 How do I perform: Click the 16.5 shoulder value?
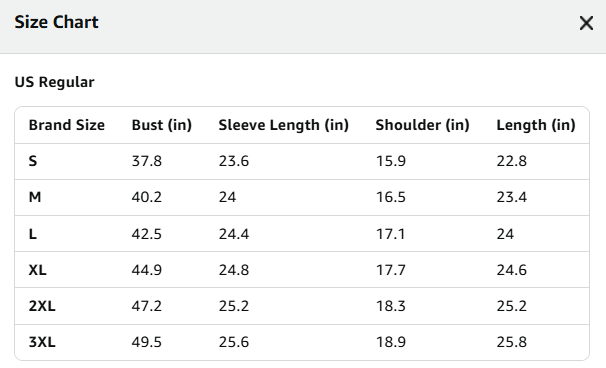(x=391, y=197)
